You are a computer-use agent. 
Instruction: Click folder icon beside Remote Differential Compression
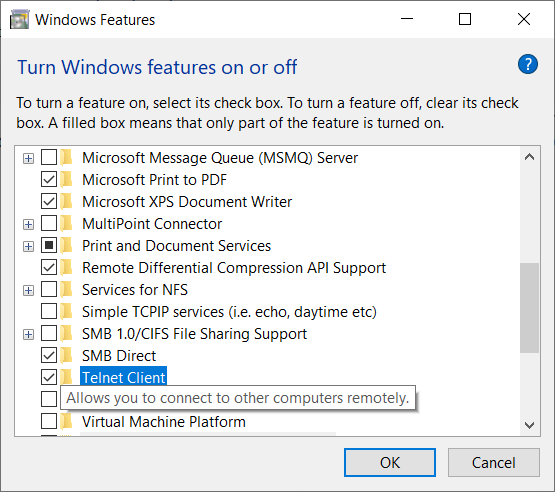click(x=66, y=267)
